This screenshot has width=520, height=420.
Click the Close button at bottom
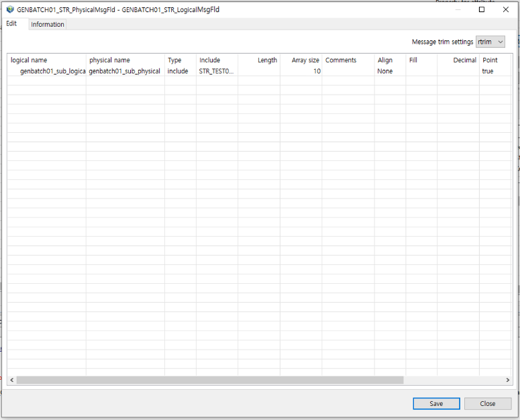[x=487, y=403]
